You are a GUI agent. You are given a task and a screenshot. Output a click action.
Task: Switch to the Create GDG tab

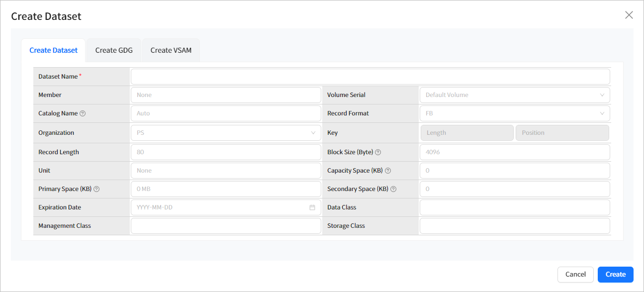(113, 50)
